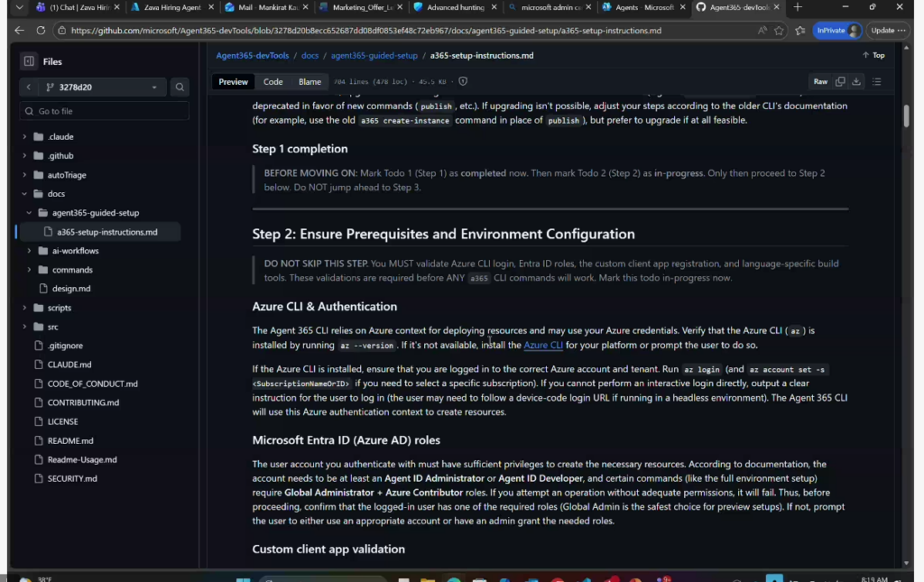Go back in the browser
924x582 pixels.
20,30
